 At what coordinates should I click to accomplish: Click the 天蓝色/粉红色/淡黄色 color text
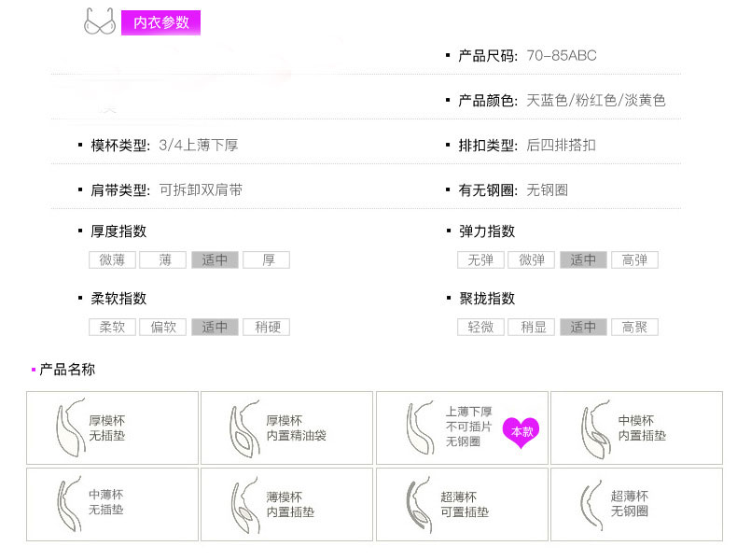coord(596,101)
